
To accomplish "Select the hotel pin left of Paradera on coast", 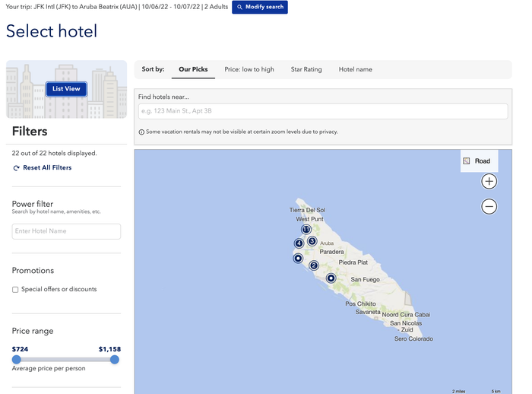I will pos(298,259).
